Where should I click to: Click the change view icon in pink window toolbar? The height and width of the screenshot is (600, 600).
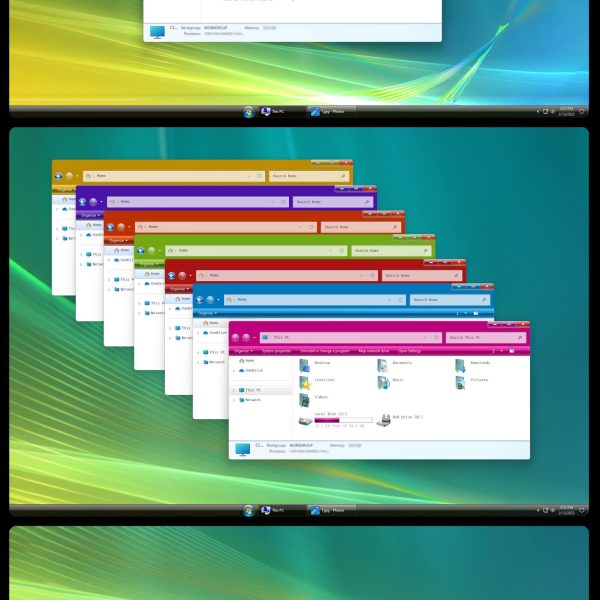(x=494, y=351)
